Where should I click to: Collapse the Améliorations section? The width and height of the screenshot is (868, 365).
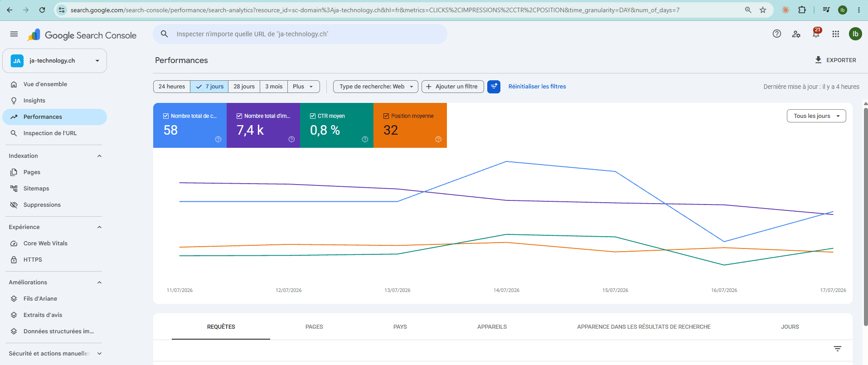click(x=99, y=282)
